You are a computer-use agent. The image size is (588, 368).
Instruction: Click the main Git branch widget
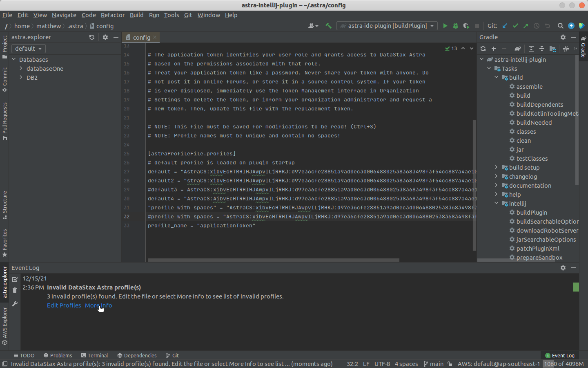pos(434,364)
